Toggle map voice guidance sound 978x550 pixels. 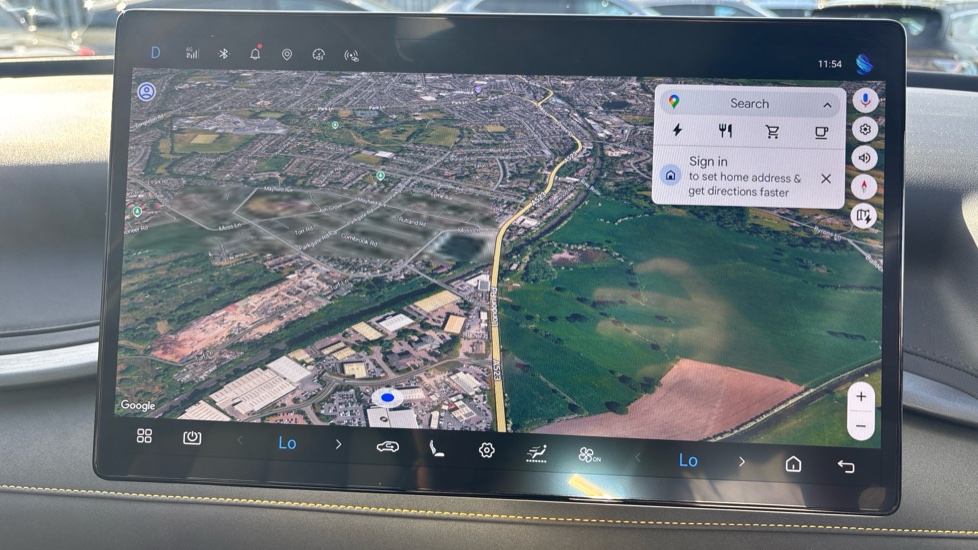864,158
